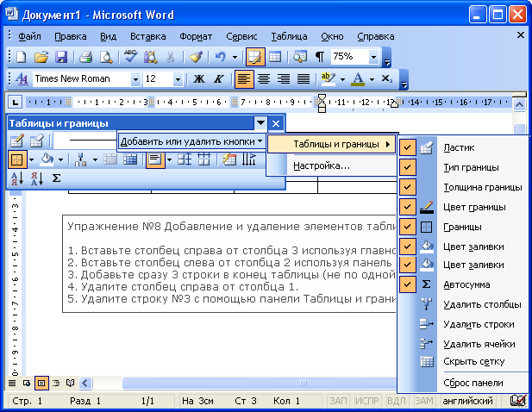532x412 pixels.
Task: Expand Добавить или удалить кнопки menu
Action: point(191,141)
